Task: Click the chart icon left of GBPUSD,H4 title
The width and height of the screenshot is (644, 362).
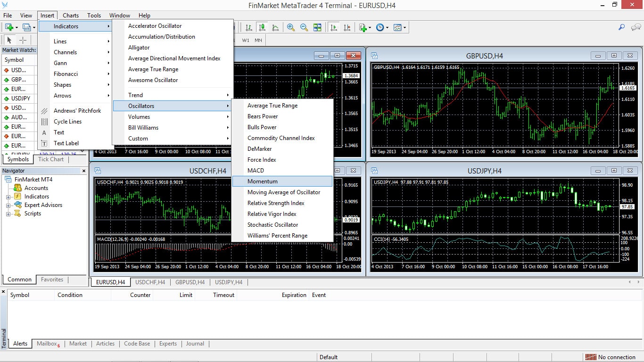Action: coord(374,56)
